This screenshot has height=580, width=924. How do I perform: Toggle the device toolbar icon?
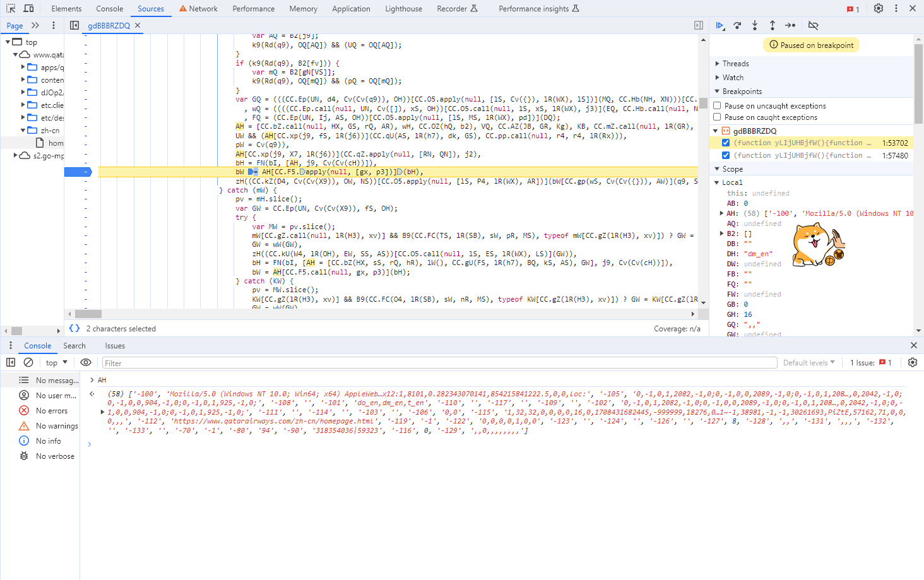pyautogui.click(x=28, y=8)
